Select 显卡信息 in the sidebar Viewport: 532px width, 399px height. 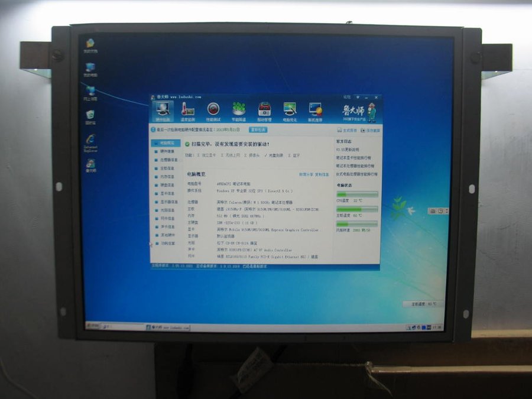(166, 193)
